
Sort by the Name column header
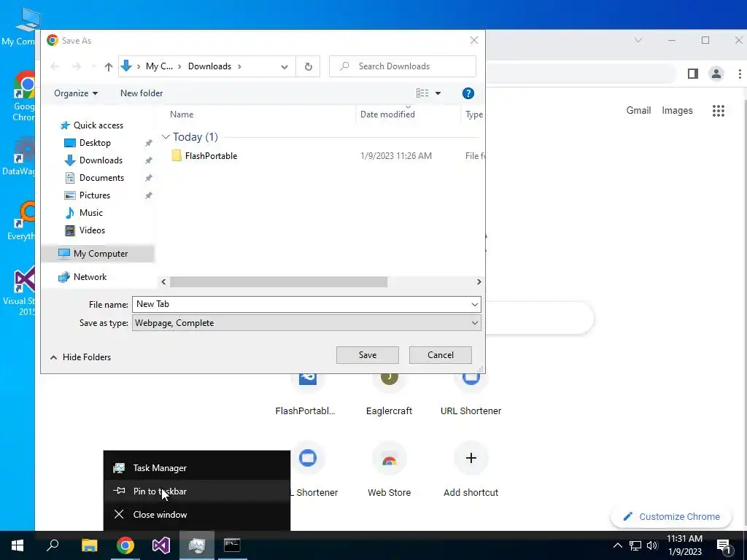tap(182, 114)
